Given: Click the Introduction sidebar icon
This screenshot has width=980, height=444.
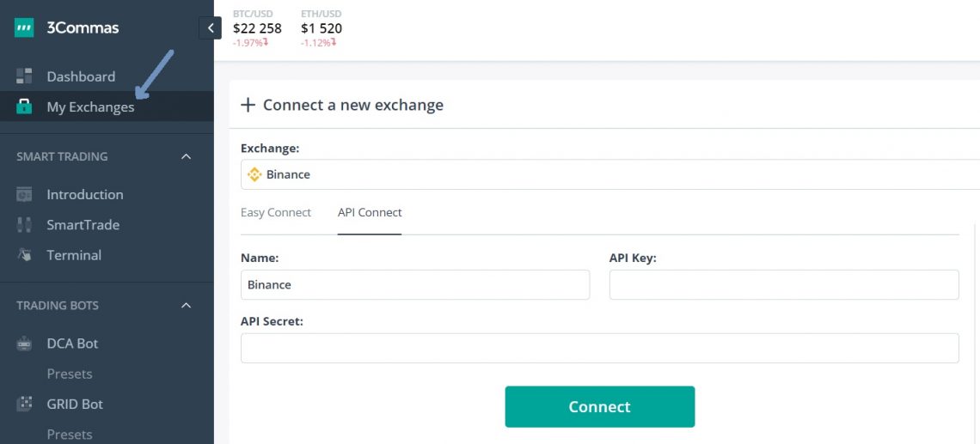Looking at the screenshot, I should click(24, 195).
